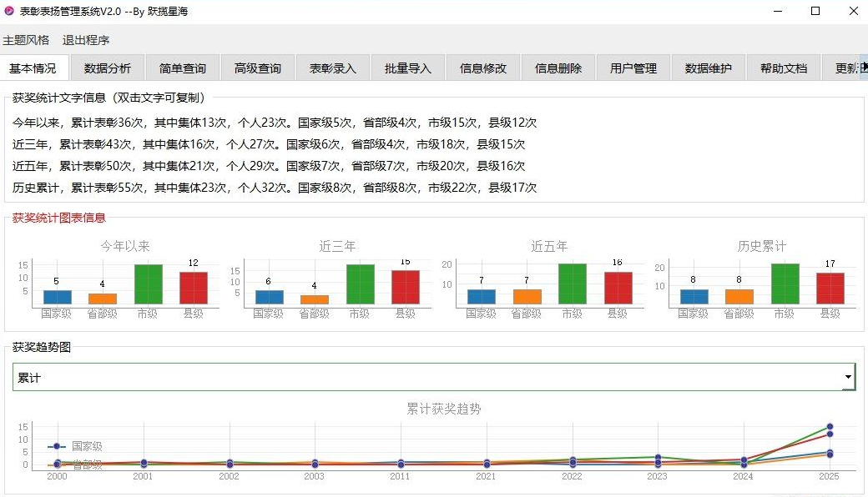Maximize the application window

pos(815,11)
